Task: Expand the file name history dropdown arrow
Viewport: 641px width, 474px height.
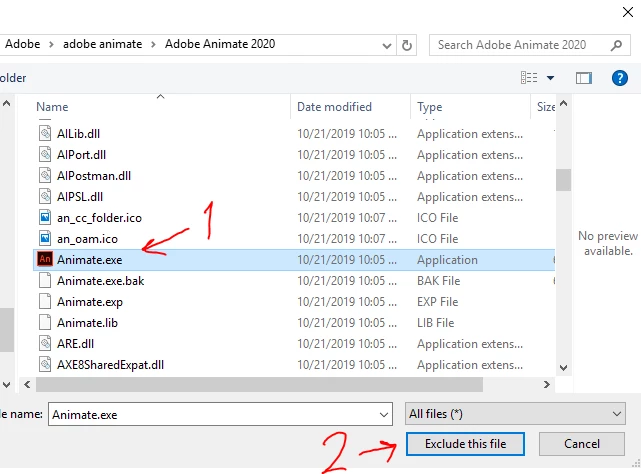Action: point(384,415)
